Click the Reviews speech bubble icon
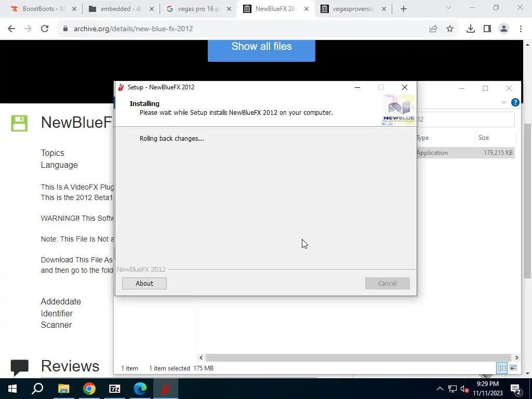 (x=20, y=368)
